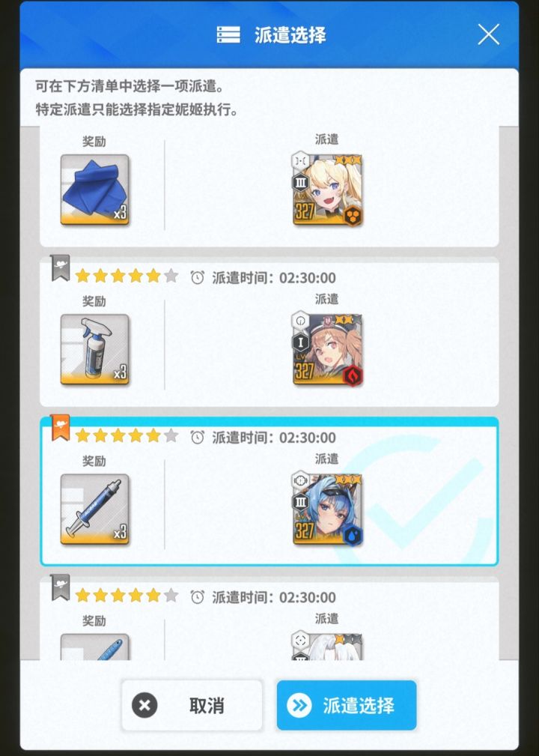Select the white-haired Nikke portrait at bottom
The width and height of the screenshot is (539, 756).
click(327, 646)
